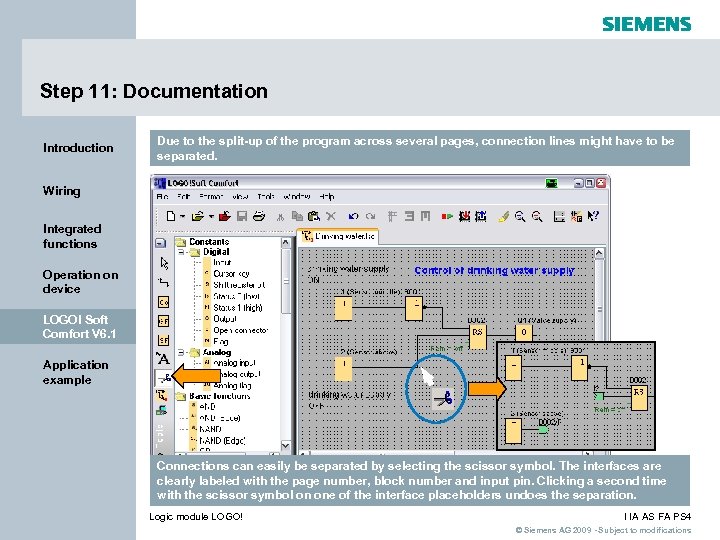Select the Text A tool

163,359
